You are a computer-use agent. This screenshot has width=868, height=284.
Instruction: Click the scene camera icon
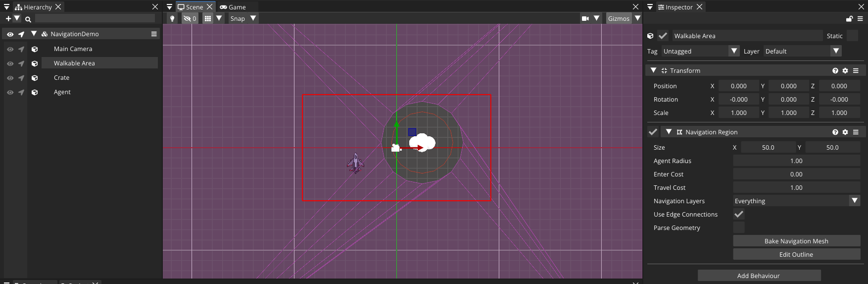(585, 18)
